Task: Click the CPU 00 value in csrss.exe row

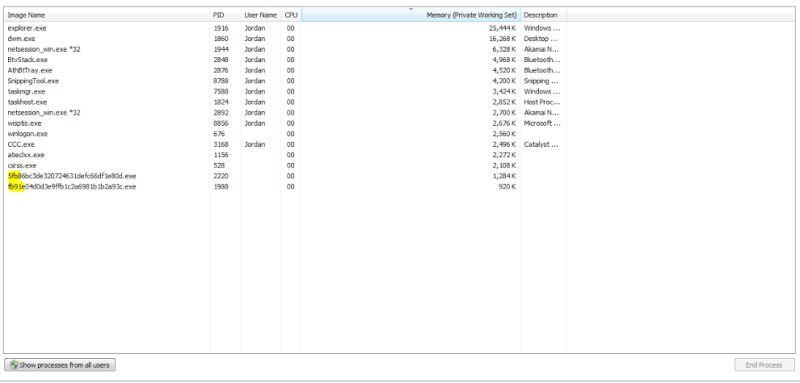Action: click(x=290, y=166)
